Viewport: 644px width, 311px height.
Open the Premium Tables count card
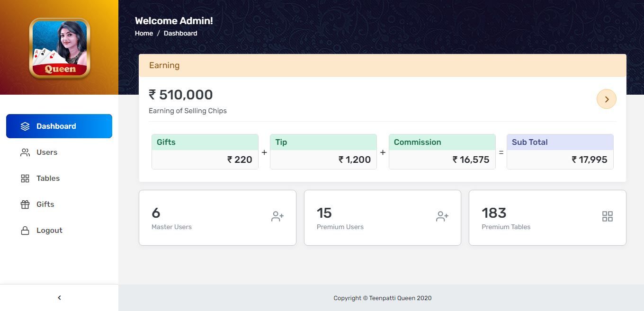(x=547, y=218)
